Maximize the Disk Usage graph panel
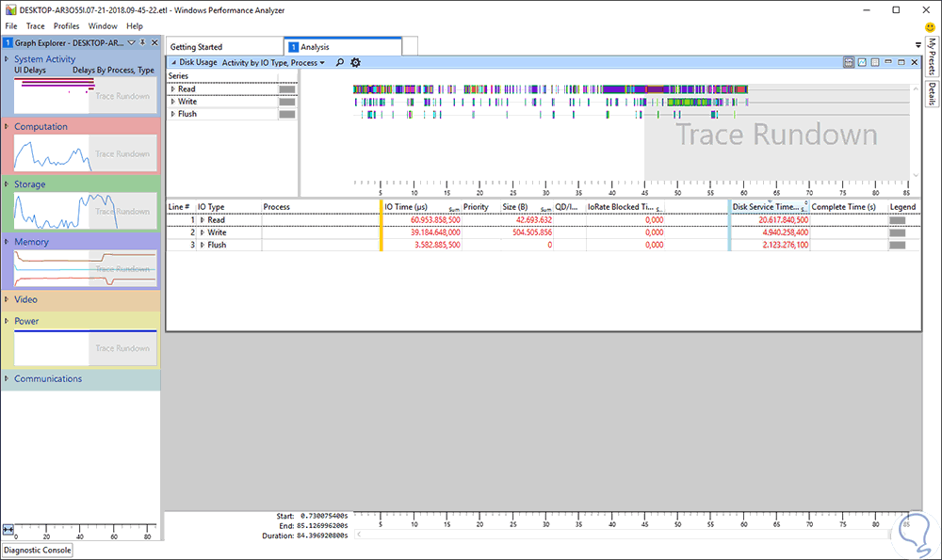942x560 pixels. point(901,62)
